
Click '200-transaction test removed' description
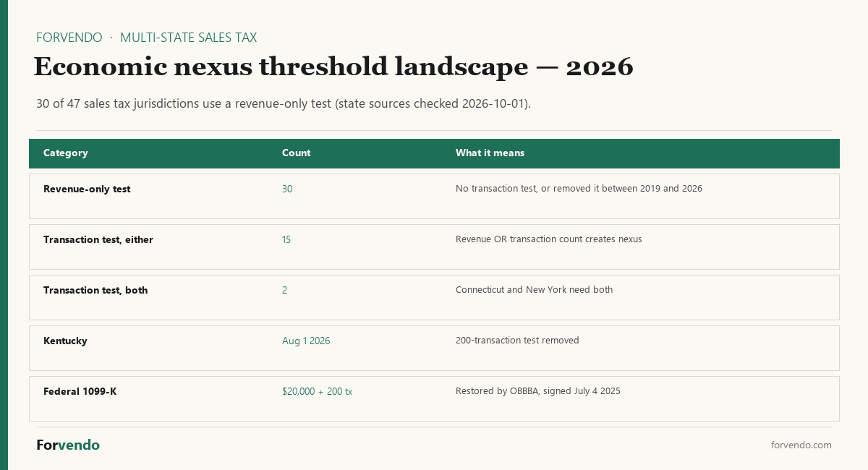pyautogui.click(x=517, y=341)
